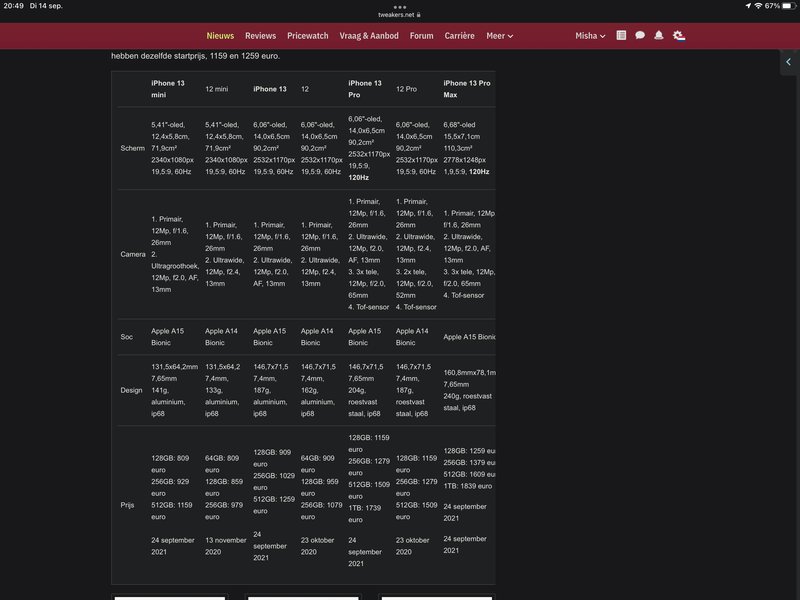Screen dimensions: 800x600
Task: Tap the location arrow status icon
Action: coord(748,6)
